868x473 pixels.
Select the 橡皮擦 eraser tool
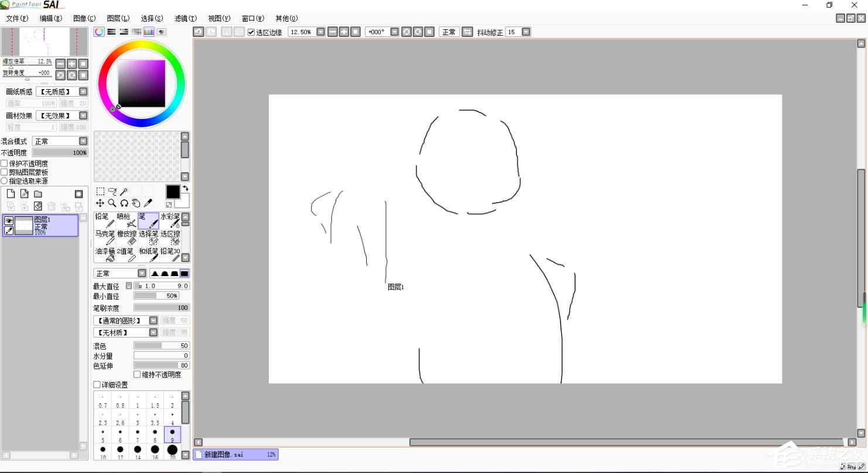click(127, 237)
